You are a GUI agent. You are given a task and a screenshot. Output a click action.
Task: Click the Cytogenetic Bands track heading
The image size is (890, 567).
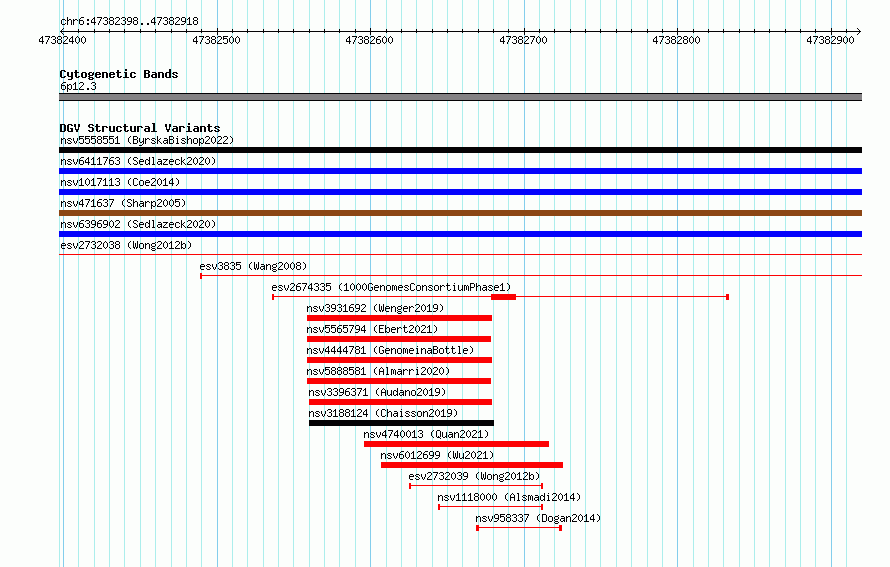click(119, 74)
